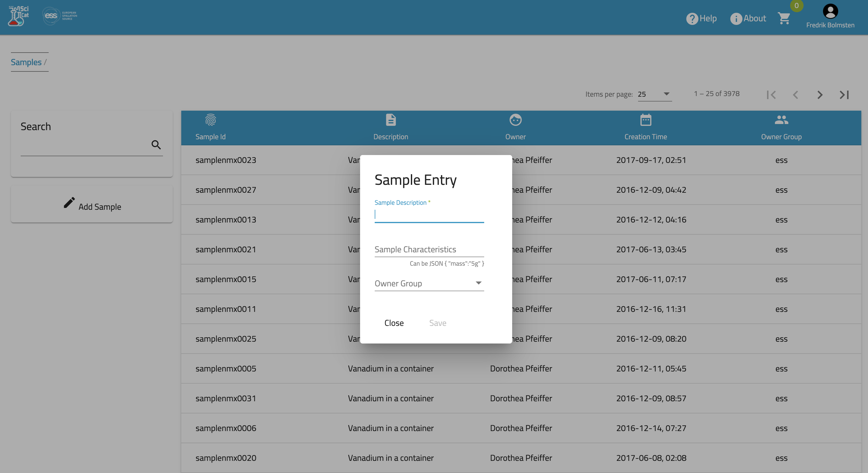
Task: Click Vanadium in a container for samplenmx0031
Action: pos(391,399)
